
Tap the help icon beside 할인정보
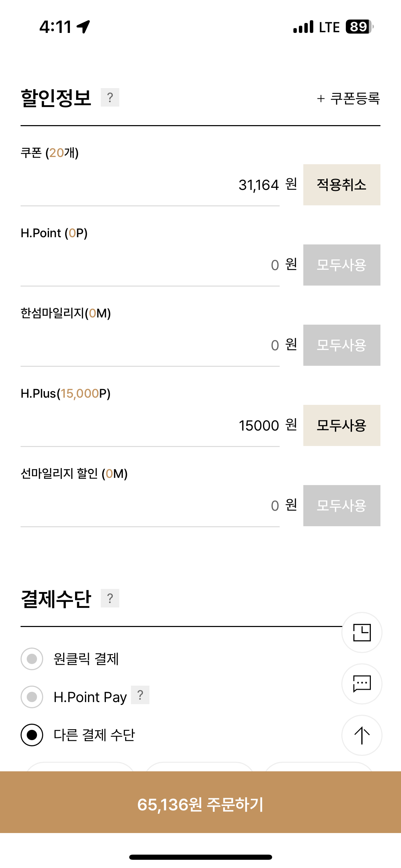[110, 98]
